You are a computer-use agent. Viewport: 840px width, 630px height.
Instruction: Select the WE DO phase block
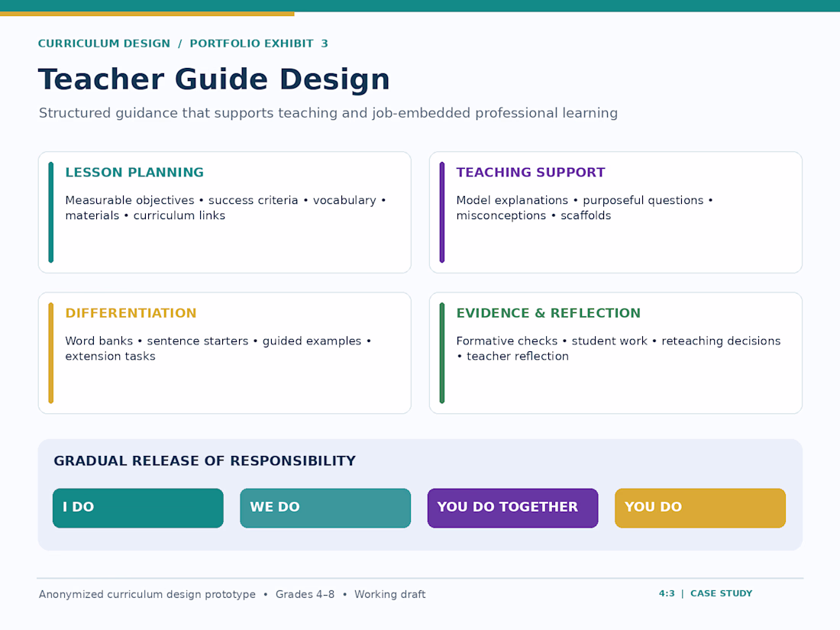point(325,508)
